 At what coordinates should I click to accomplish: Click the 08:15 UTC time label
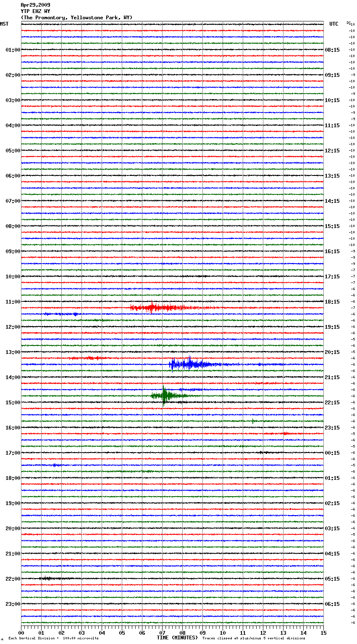click(332, 50)
